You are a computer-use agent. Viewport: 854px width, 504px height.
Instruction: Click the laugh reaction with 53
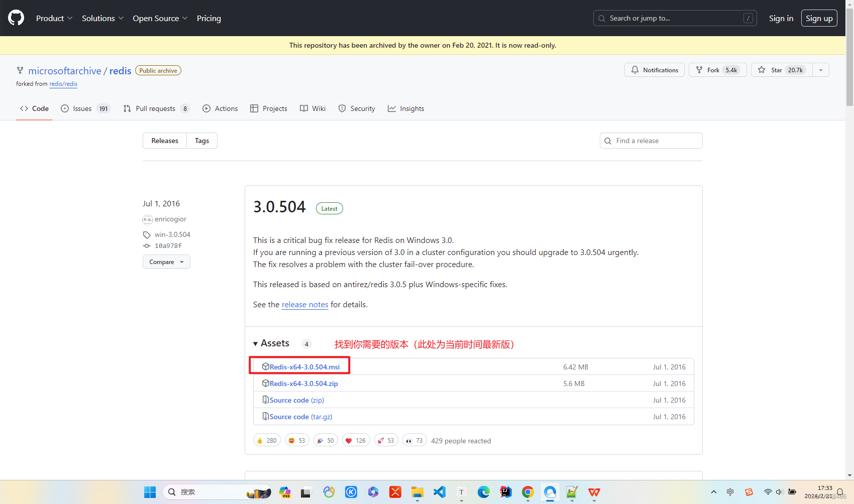pyautogui.click(x=297, y=440)
